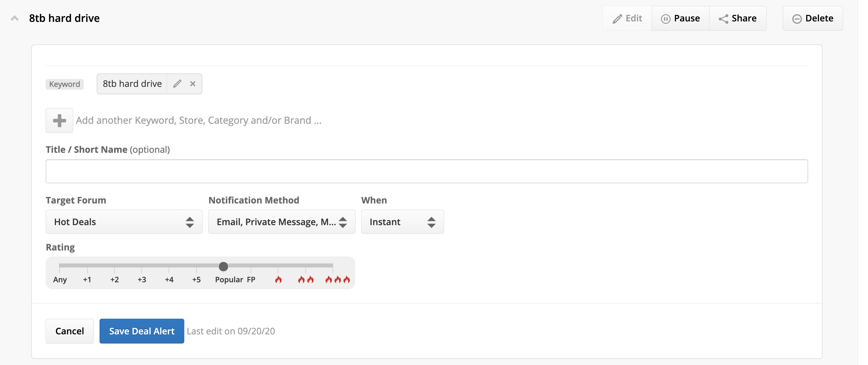Viewport: 868px width, 365px height.
Task: Click the 8tb hard drive keyword tag text
Action: tap(132, 84)
